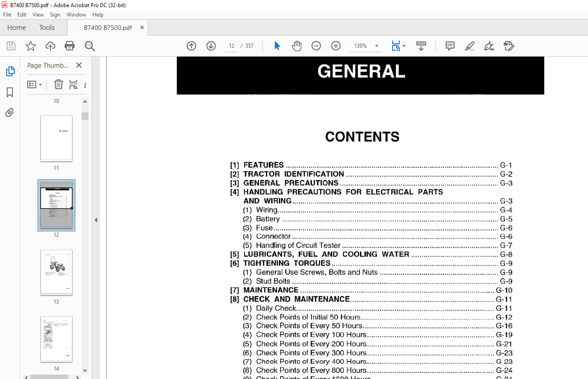Click the TIGHTENING TORQUES entry
Viewport: 588px width, 379px height.
point(371,263)
